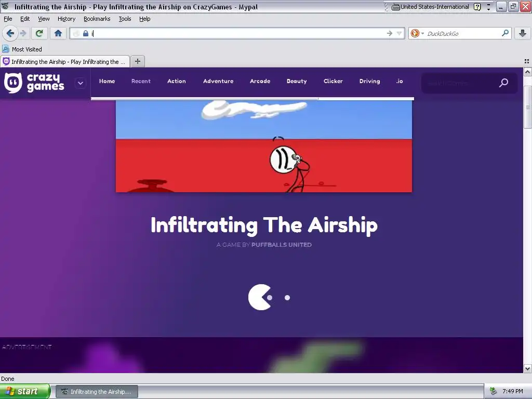Open the History menu
Screen dimensions: 532x399
click(x=66, y=19)
